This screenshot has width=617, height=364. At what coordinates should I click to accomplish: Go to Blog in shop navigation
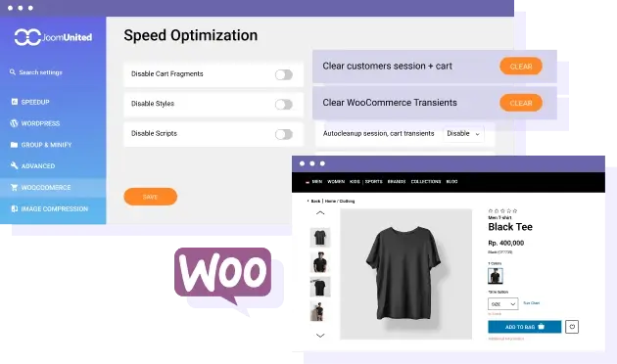451,182
